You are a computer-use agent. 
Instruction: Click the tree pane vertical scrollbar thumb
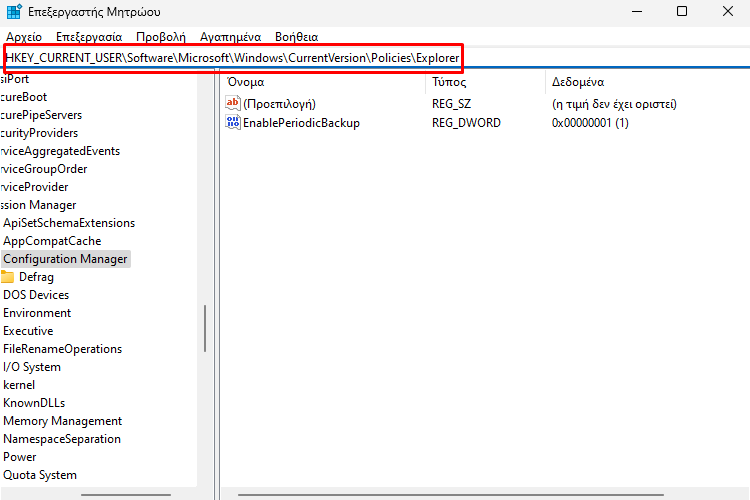point(205,328)
